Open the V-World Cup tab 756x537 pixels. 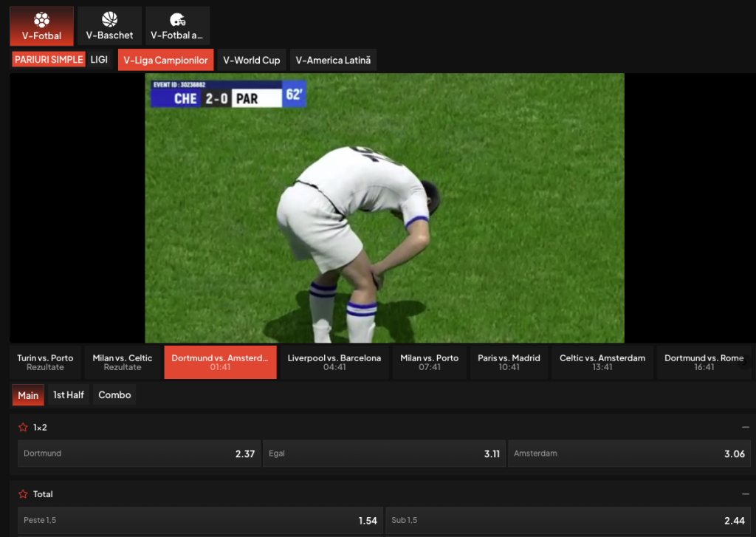point(252,60)
